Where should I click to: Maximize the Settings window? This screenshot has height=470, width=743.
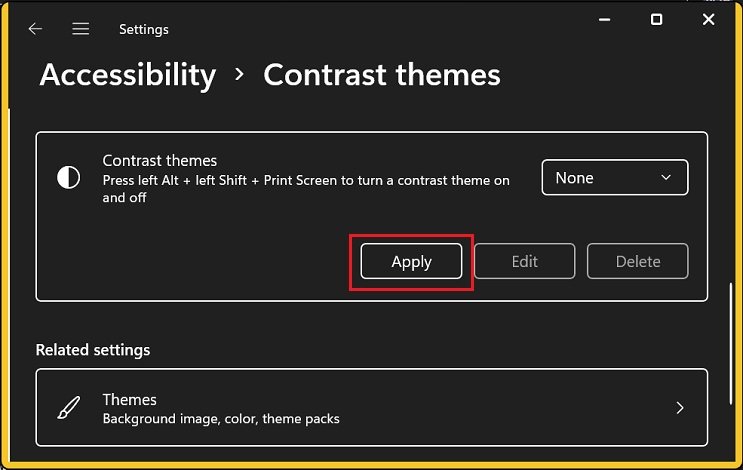point(656,19)
